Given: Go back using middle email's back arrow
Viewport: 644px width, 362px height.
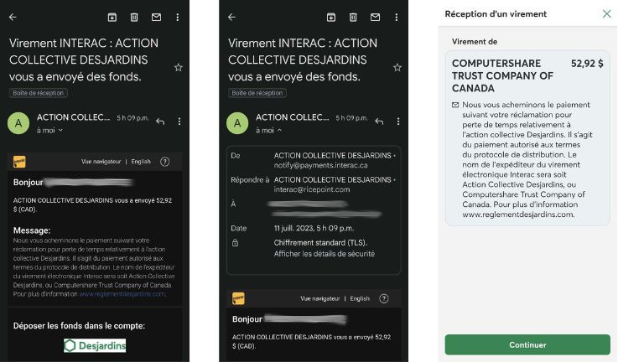Looking at the screenshot, I should point(232,18).
